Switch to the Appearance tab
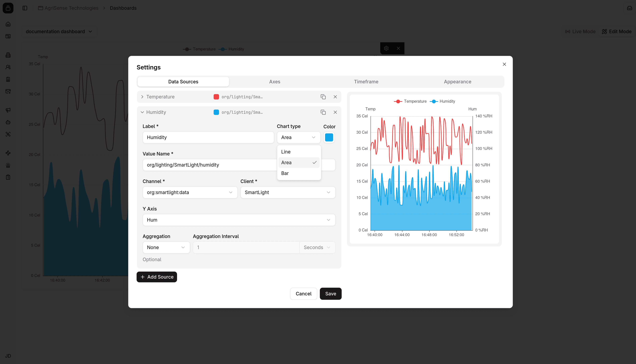The image size is (636, 364). [457, 82]
